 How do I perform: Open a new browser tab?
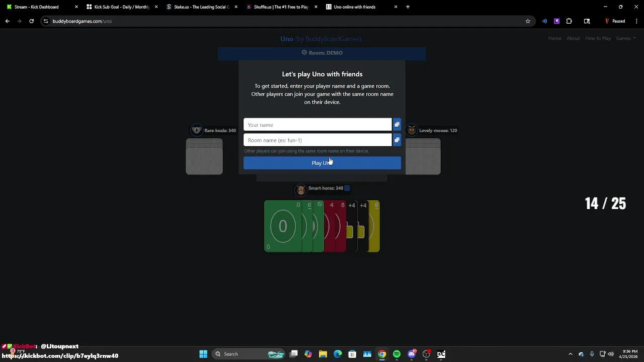click(x=408, y=7)
